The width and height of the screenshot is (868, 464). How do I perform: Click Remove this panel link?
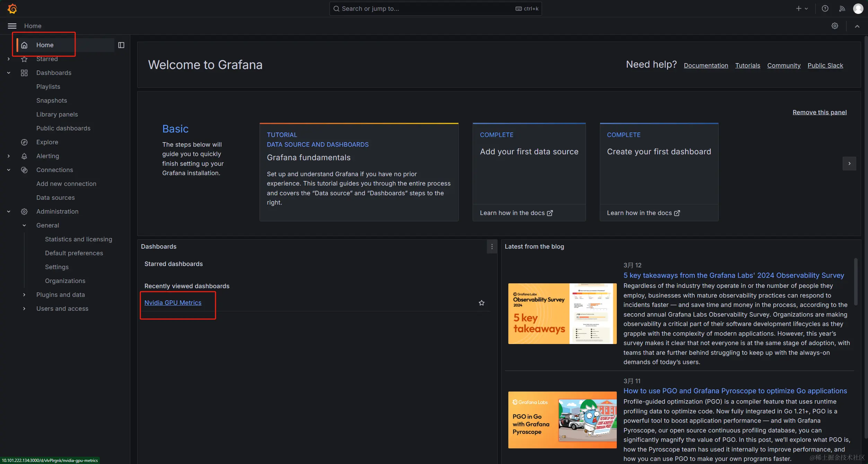(x=819, y=112)
